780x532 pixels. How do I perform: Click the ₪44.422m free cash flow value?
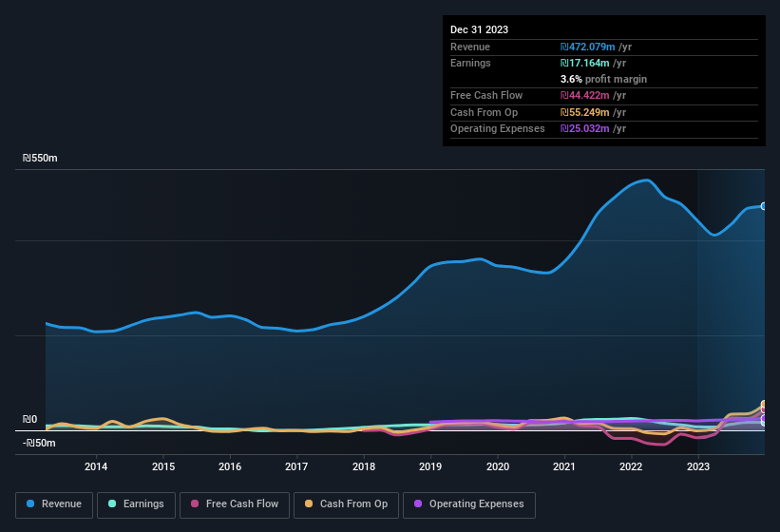584,95
